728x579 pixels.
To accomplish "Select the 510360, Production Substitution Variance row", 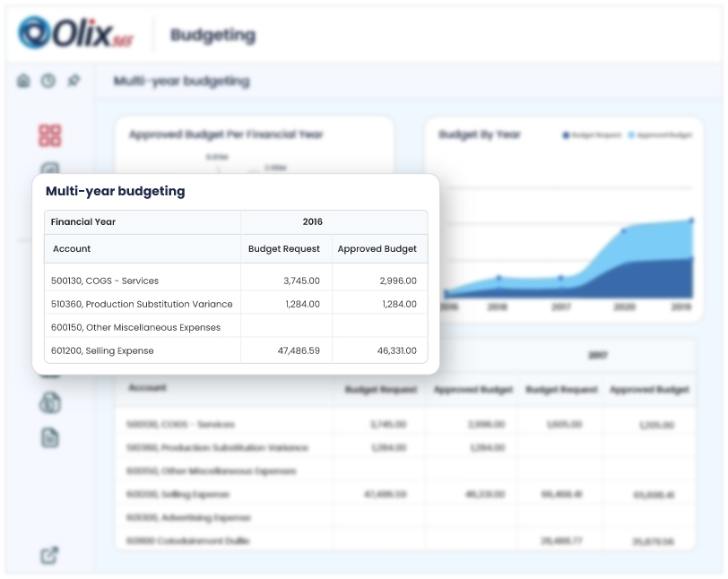I will click(142, 304).
